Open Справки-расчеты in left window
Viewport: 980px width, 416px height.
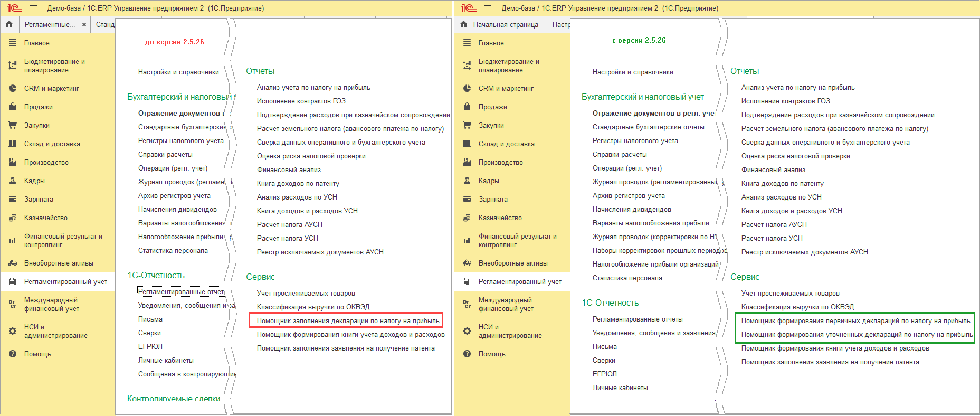pos(165,155)
